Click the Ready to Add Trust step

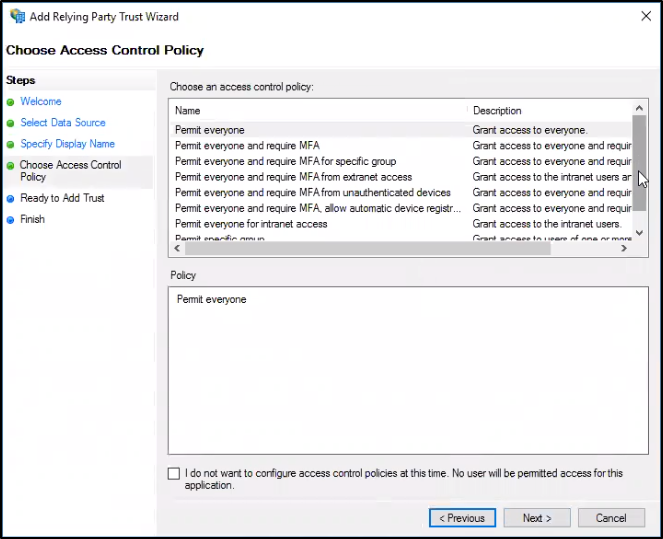tap(62, 198)
